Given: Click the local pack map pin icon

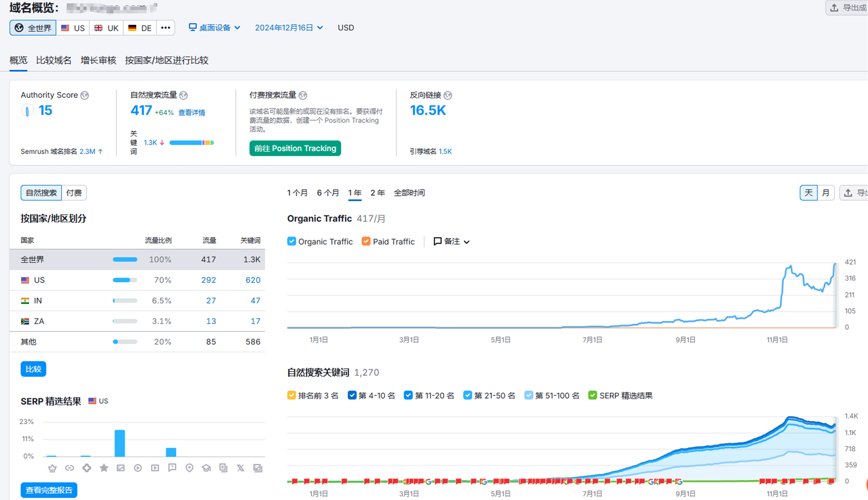Looking at the screenshot, I should 189,468.
